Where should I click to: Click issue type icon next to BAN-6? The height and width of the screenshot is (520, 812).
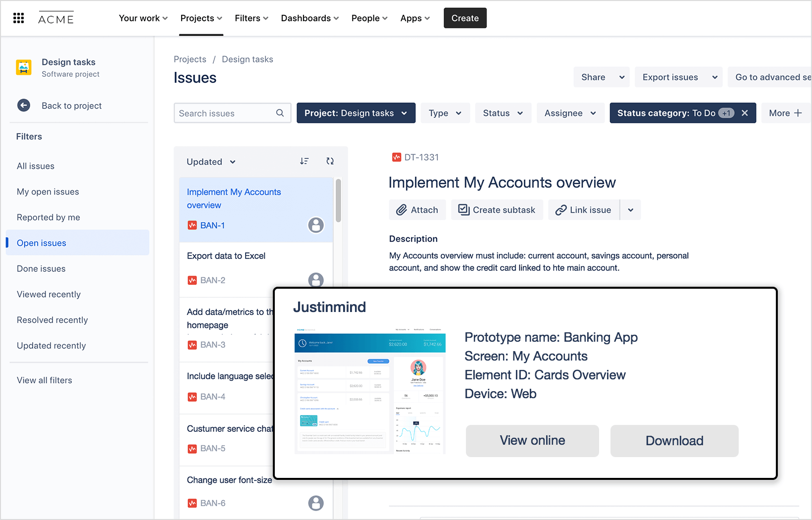point(192,503)
